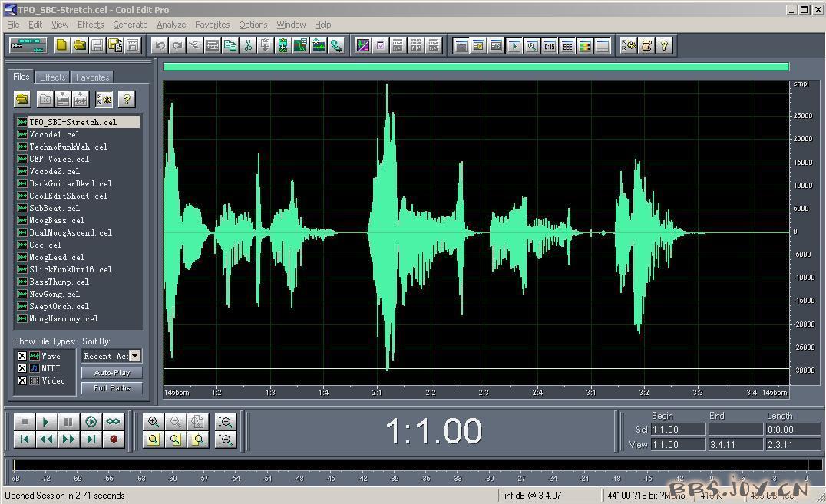Open the Effects menu
Screen dimensions: 826x504
[91, 25]
